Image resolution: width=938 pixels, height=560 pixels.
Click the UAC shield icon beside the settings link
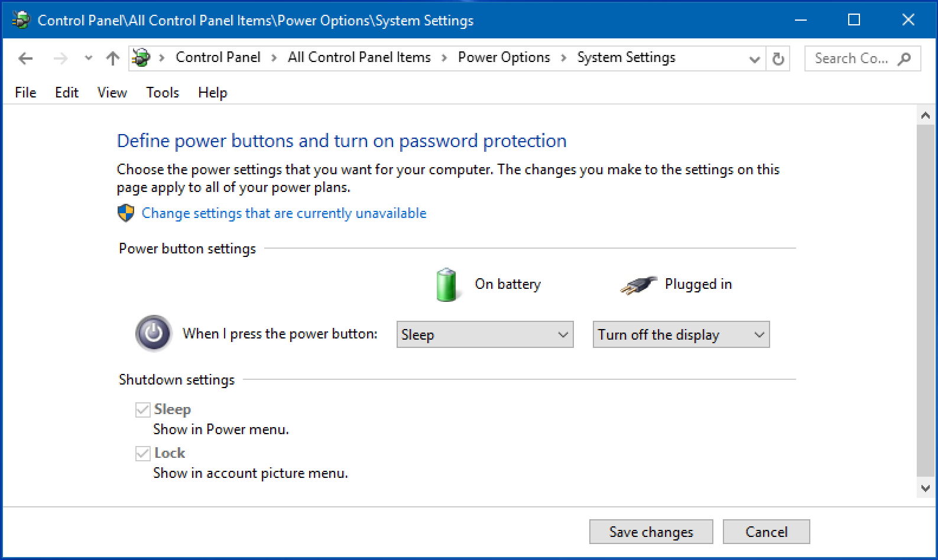pyautogui.click(x=125, y=213)
